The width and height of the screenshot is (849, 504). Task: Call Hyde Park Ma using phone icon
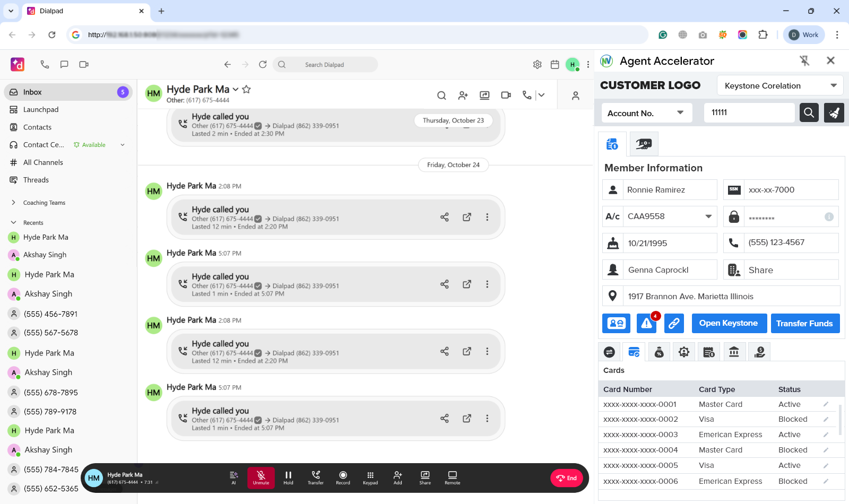tap(527, 95)
